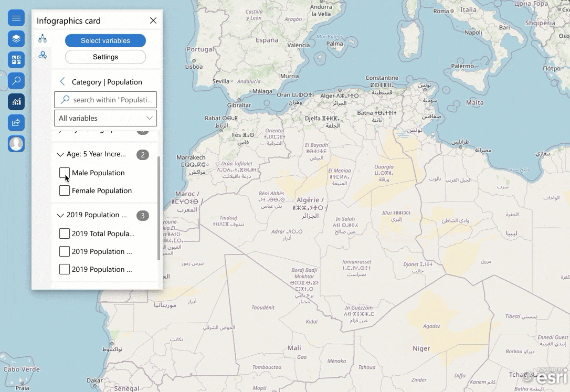Click the Gibraltar label on the map
This screenshot has height=392, width=570.
coord(239,105)
